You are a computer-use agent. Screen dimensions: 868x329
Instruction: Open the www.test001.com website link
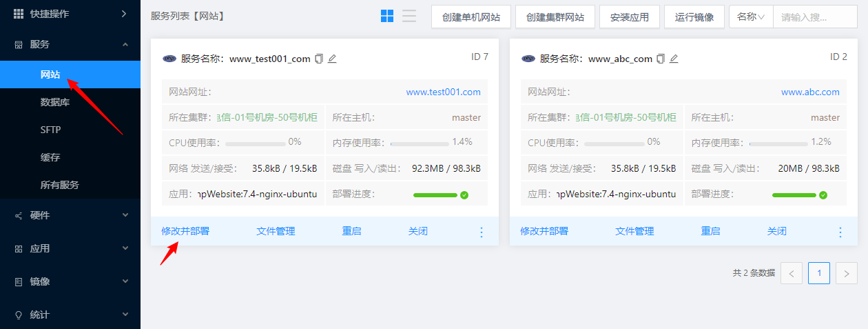[x=443, y=92]
